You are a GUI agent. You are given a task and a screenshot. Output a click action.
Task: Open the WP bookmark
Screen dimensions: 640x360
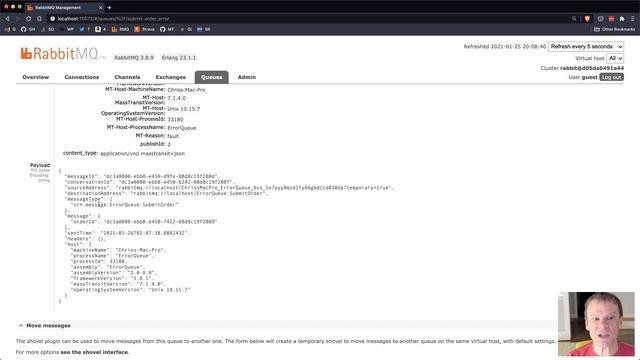[67, 29]
